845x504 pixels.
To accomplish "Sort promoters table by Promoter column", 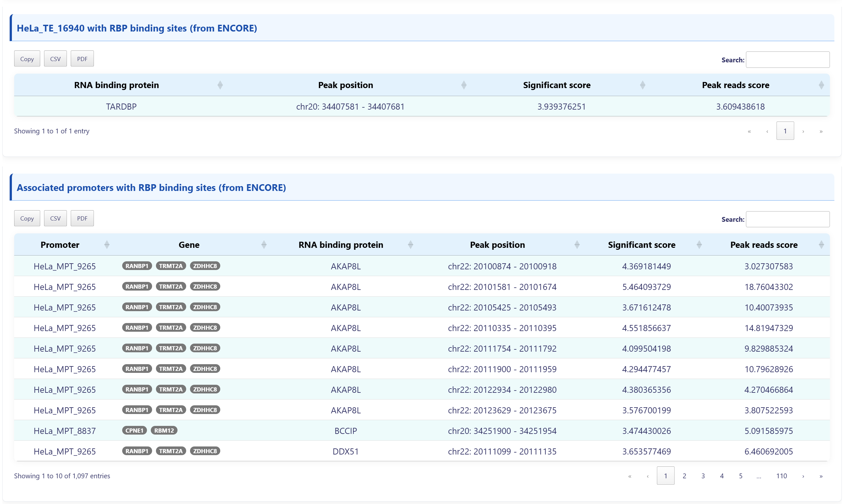I will pyautogui.click(x=60, y=245).
